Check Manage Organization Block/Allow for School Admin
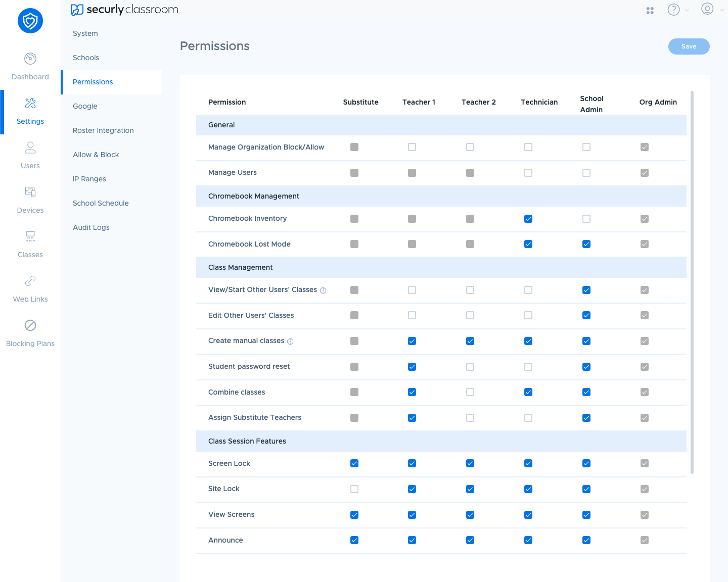This screenshot has width=728, height=582. click(x=586, y=147)
